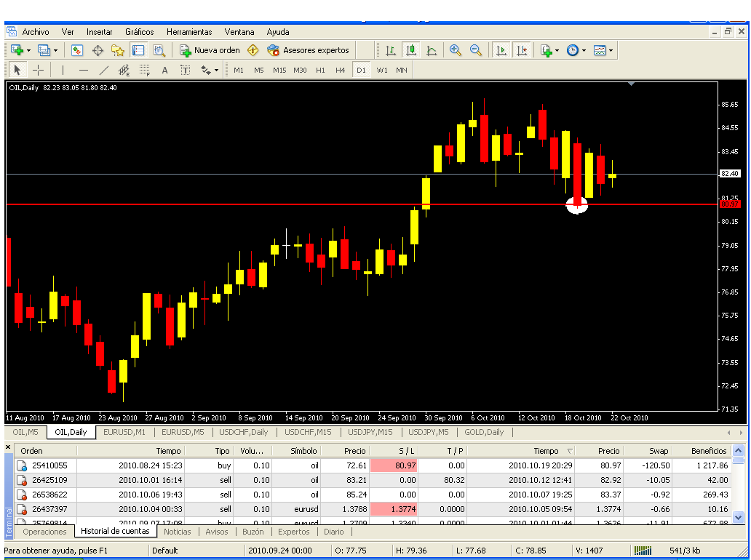Show the Market Watch window
Image resolution: width=751 pixels, height=560 pixels.
(77, 50)
